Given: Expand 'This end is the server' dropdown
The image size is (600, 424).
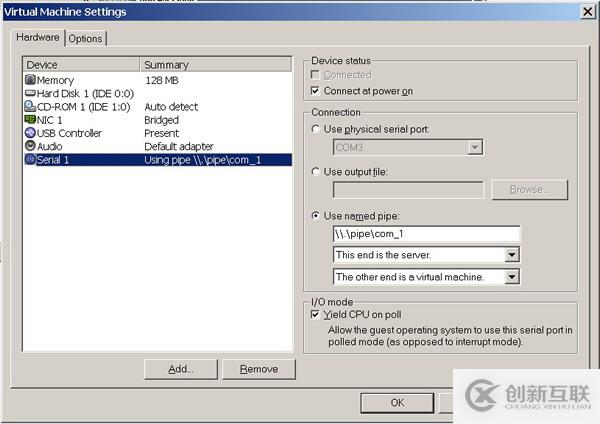Looking at the screenshot, I should [x=512, y=256].
